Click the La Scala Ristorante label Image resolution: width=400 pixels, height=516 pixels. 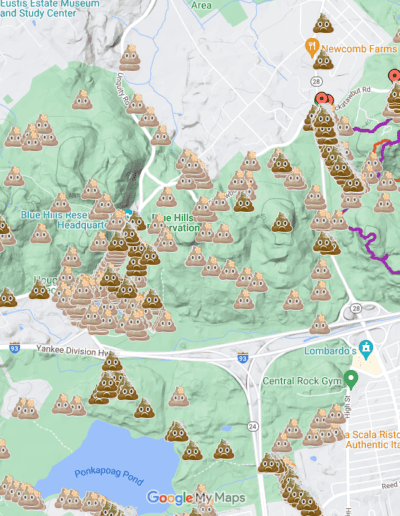click(x=372, y=439)
